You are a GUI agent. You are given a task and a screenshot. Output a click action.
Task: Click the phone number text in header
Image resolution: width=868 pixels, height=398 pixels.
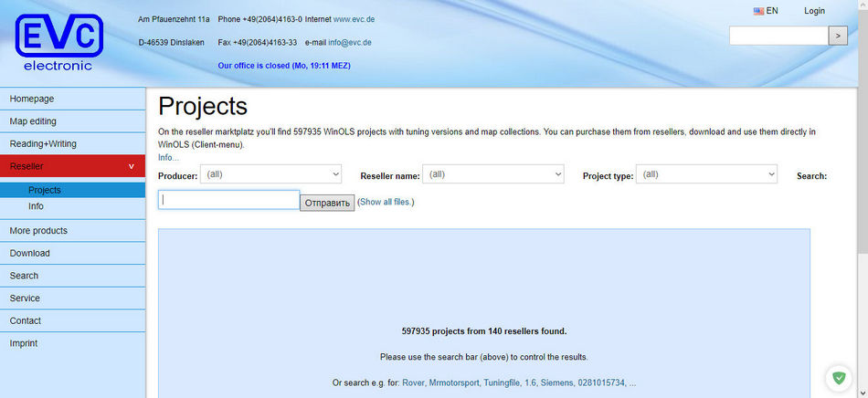[x=260, y=19]
